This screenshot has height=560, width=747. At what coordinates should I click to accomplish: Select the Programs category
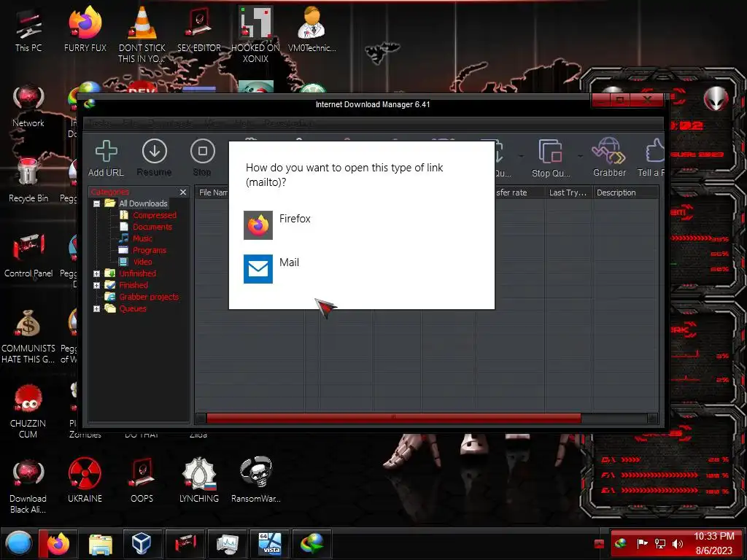(149, 250)
